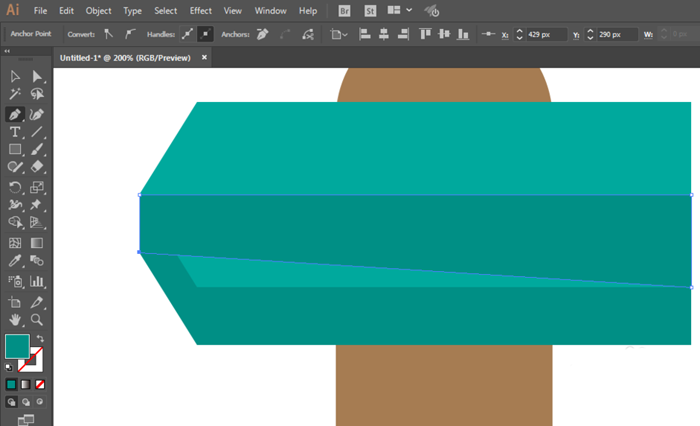Click Remove Selected Anchor Points button
700x426 pixels.
click(261, 34)
